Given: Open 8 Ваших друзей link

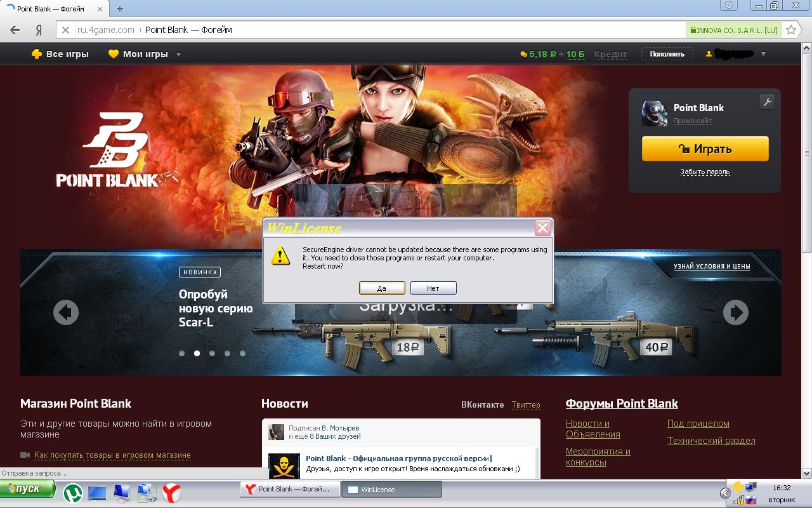Looking at the screenshot, I should [x=335, y=437].
